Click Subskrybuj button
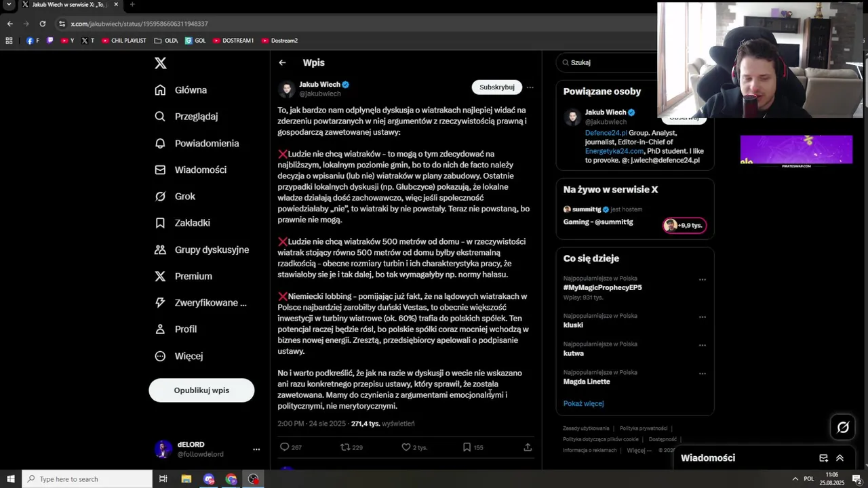 [496, 87]
